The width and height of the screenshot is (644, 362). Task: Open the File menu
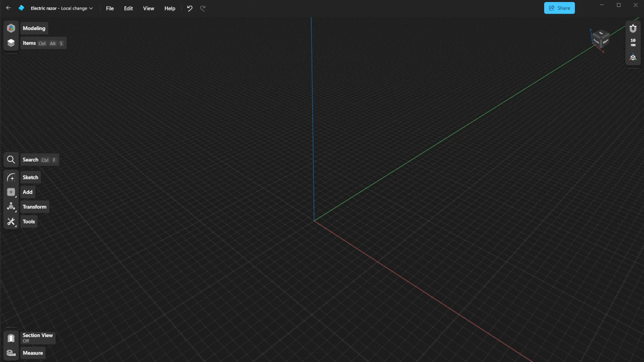tap(109, 8)
